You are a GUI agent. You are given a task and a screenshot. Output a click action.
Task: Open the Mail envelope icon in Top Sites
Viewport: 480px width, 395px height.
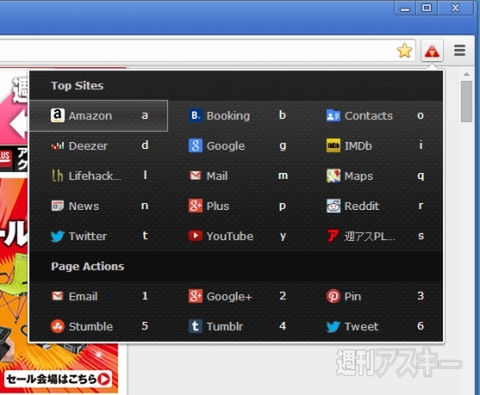click(195, 176)
